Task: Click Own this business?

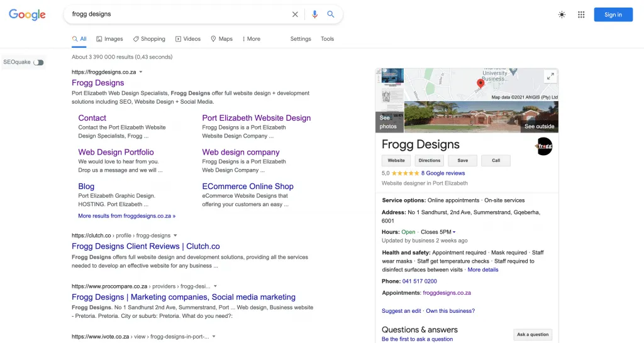Action: pos(450,310)
